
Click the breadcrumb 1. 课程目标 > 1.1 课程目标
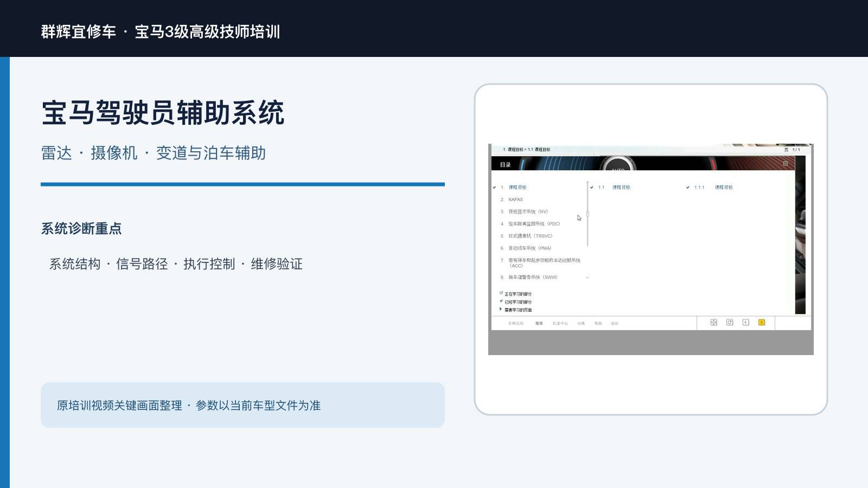tap(526, 150)
